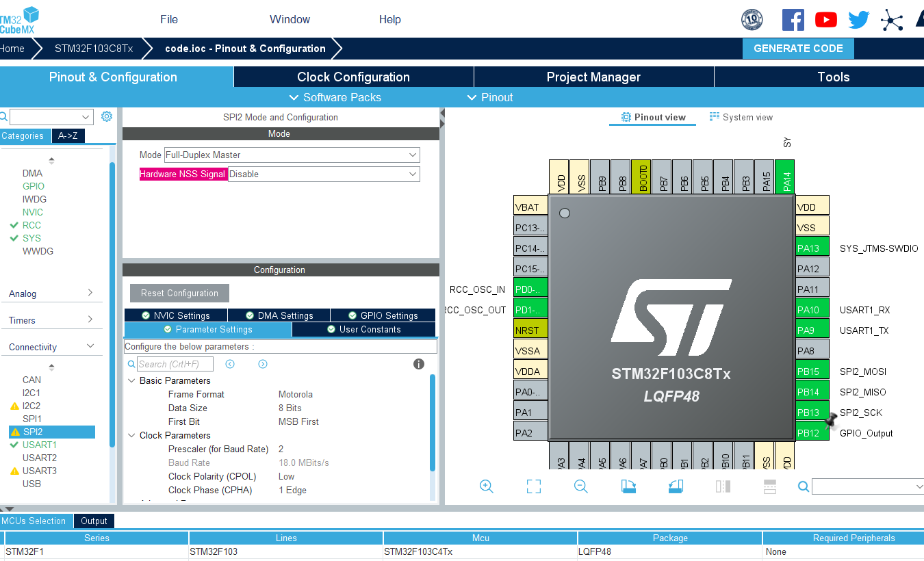Viewport: 924px width, 561px height.
Task: Open the Mode Full-Duplex Master dropdown
Action: coord(292,155)
